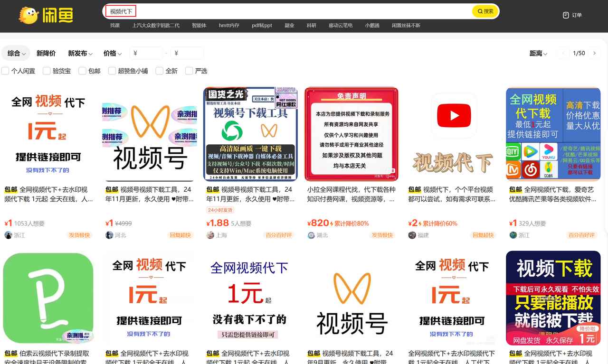Image resolution: width=608 pixels, height=364 pixels.
Task: Go to next results page arrow
Action: [594, 53]
